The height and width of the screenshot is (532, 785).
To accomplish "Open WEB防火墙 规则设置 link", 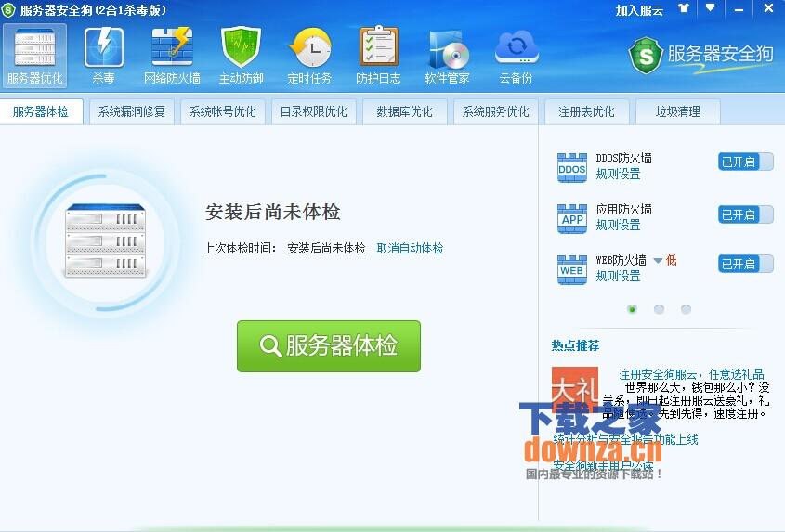I will tap(619, 277).
